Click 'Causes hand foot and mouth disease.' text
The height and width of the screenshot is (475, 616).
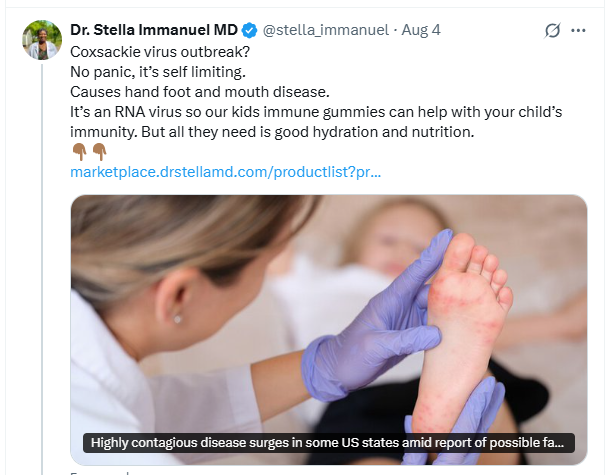pyautogui.click(x=188, y=91)
